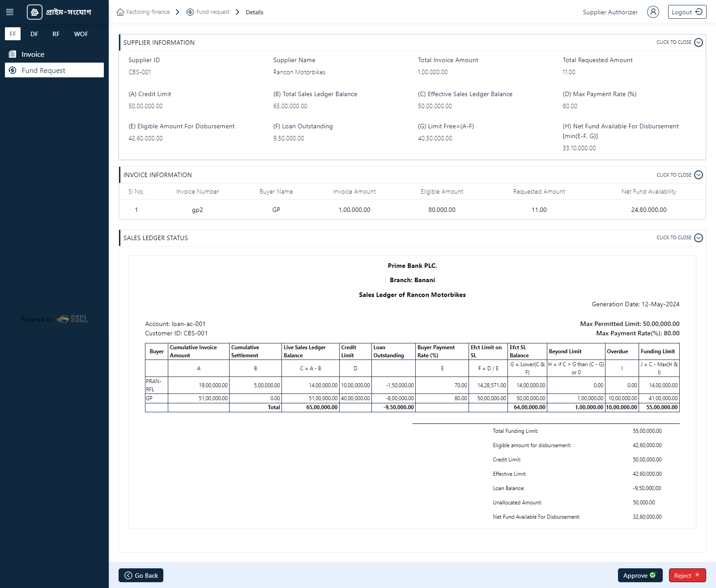Reject the fund request

point(687,575)
